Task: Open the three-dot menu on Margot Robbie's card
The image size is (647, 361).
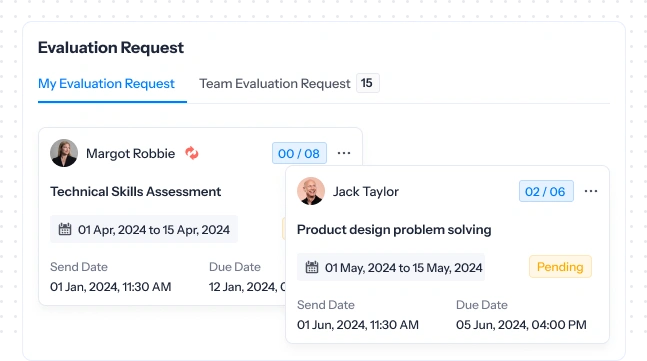Action: click(344, 153)
